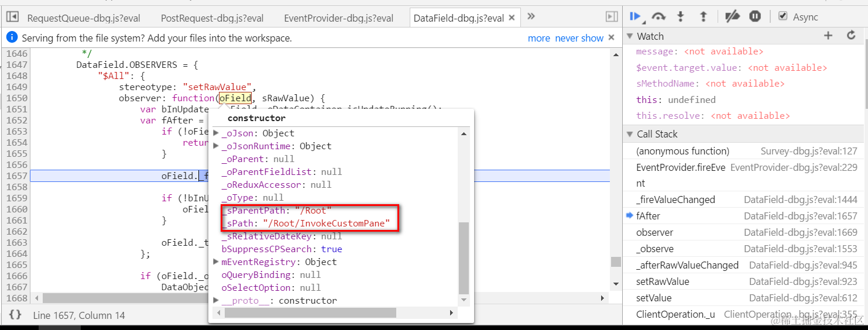Show more tabs with the overflow chevron

pos(531,16)
